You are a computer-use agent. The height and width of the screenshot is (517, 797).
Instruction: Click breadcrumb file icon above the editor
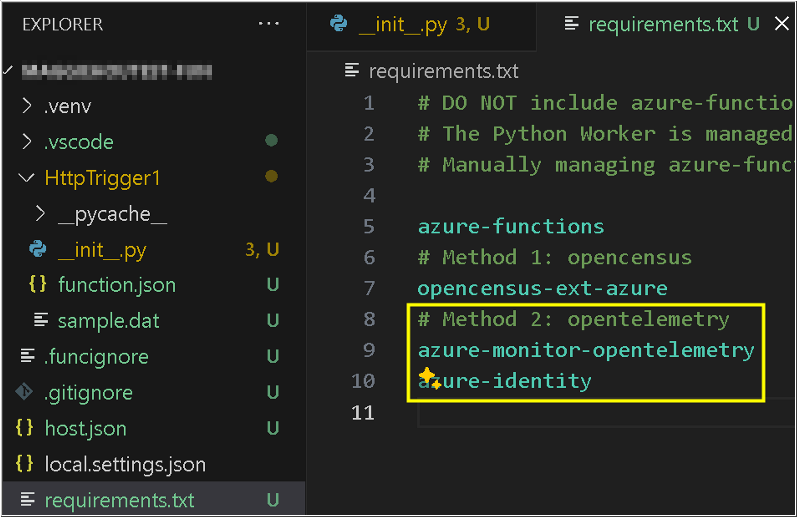[x=352, y=70]
